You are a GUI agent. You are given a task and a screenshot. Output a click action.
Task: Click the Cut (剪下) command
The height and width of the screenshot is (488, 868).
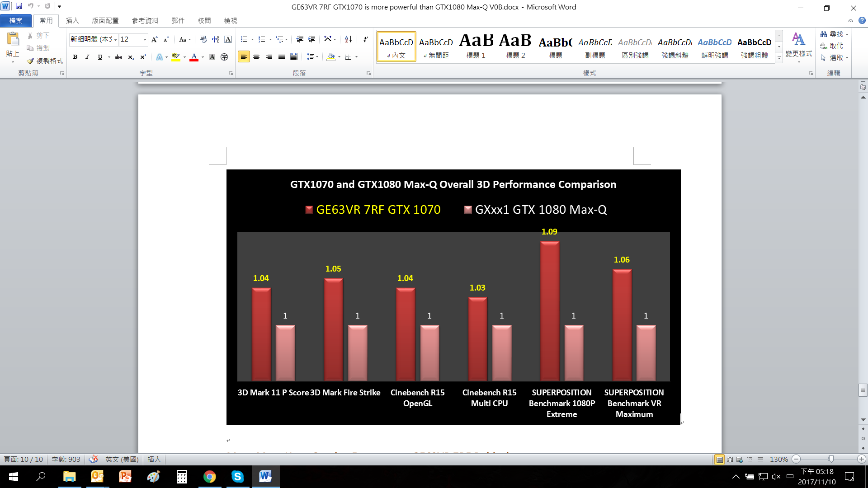(38, 35)
